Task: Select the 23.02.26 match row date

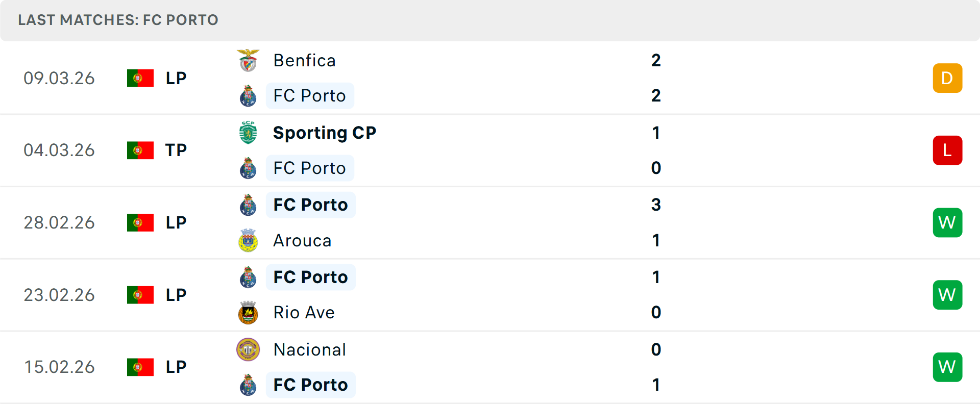Action: 59,295
